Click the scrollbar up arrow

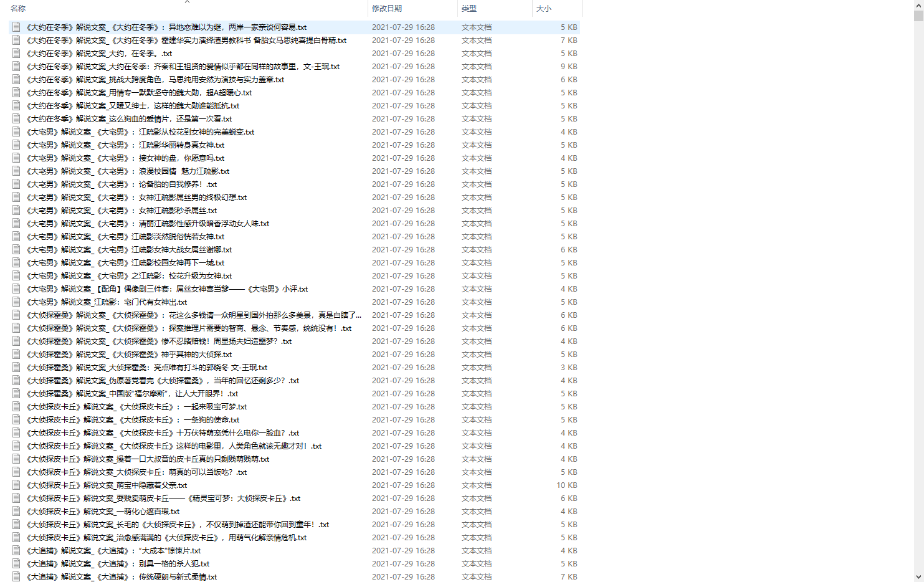point(918,5)
